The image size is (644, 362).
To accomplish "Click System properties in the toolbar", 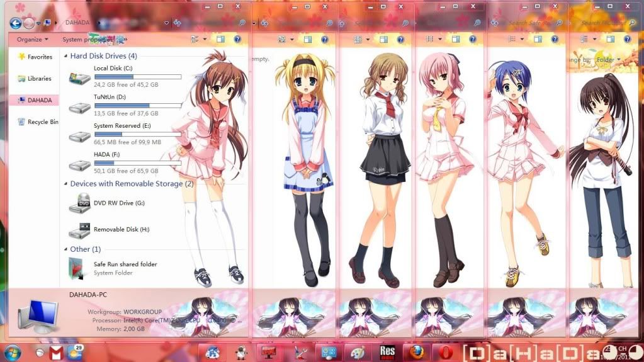I will [x=85, y=40].
